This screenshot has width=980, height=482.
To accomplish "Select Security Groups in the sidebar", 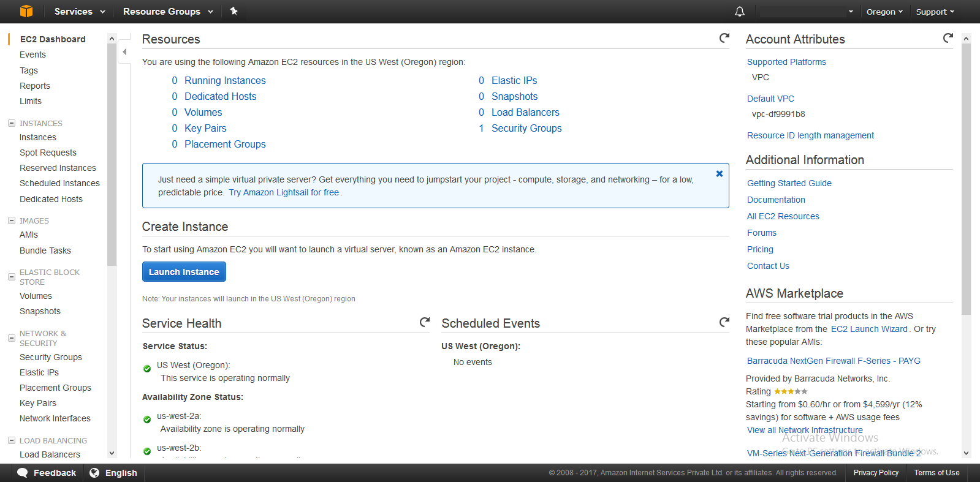I will (x=51, y=357).
